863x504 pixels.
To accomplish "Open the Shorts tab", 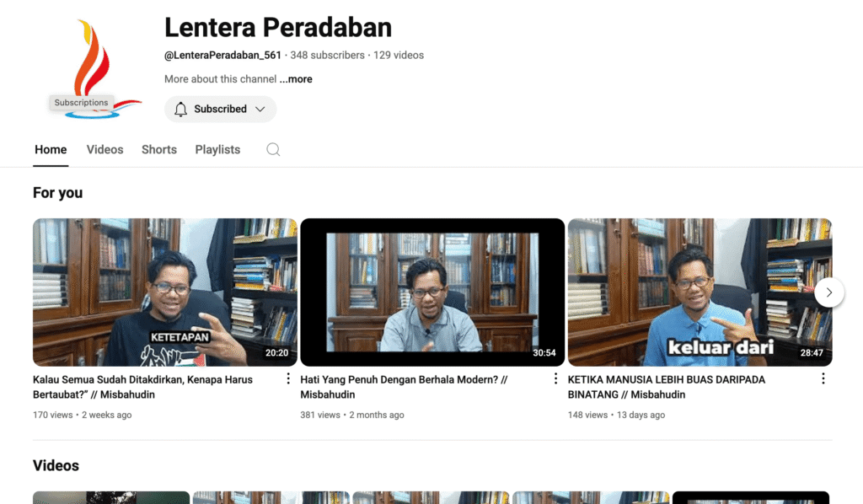I will [x=158, y=150].
